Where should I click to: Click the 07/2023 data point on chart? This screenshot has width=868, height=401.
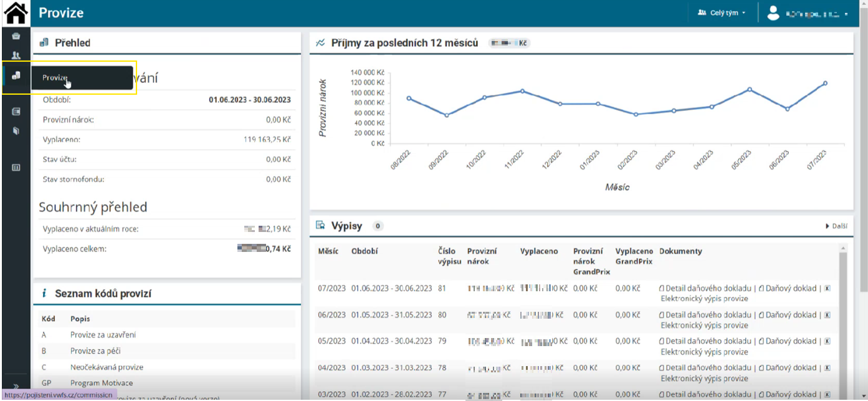pyautogui.click(x=825, y=83)
